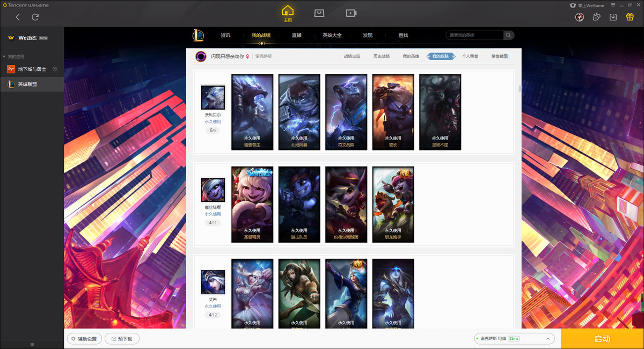The height and width of the screenshot is (349, 644).
Task: Switch to 战绩总览 sub-tab
Action: pos(352,56)
